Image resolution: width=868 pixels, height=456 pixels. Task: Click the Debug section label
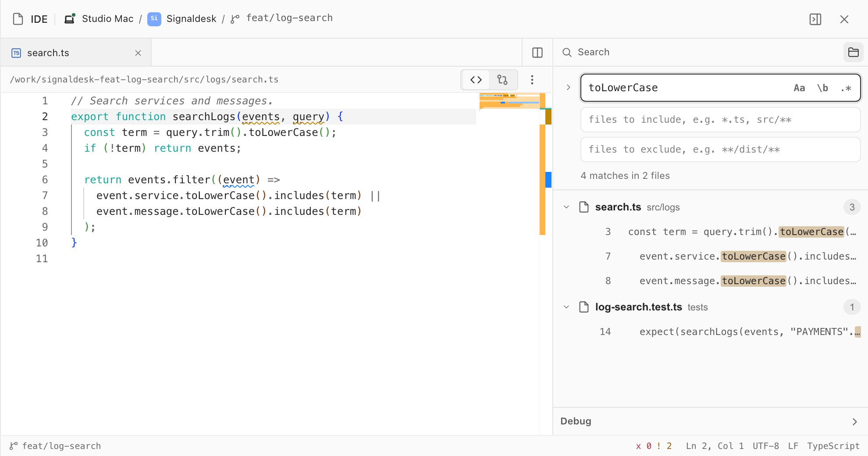pos(576,421)
